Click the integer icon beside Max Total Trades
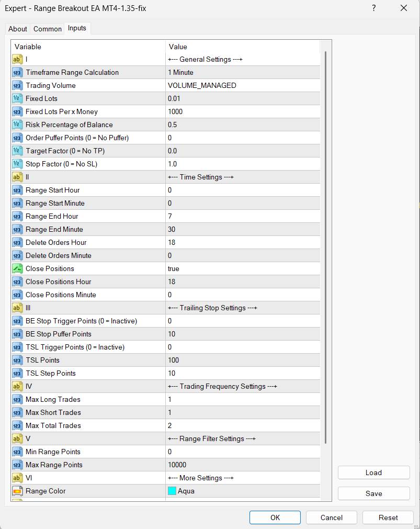 pos(17,426)
